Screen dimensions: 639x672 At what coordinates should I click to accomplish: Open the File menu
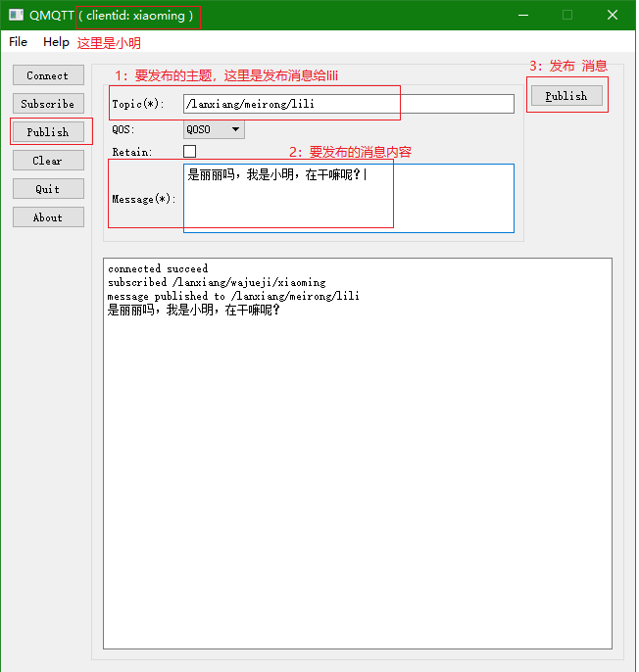click(x=19, y=42)
